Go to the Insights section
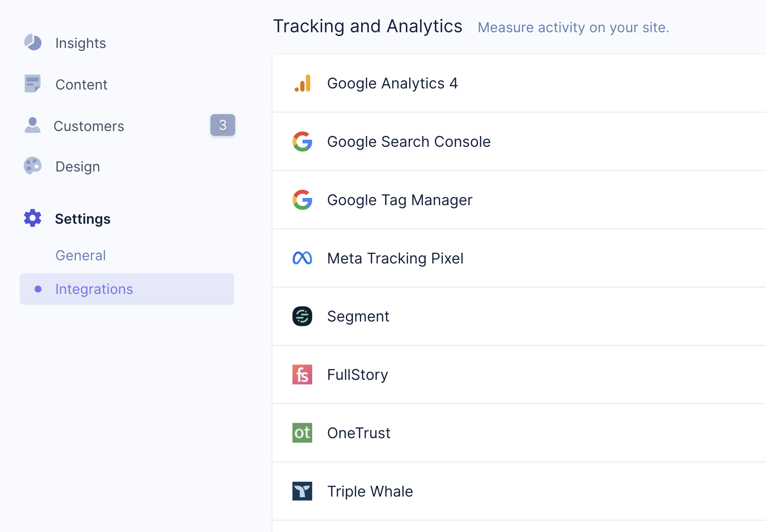 coord(81,43)
